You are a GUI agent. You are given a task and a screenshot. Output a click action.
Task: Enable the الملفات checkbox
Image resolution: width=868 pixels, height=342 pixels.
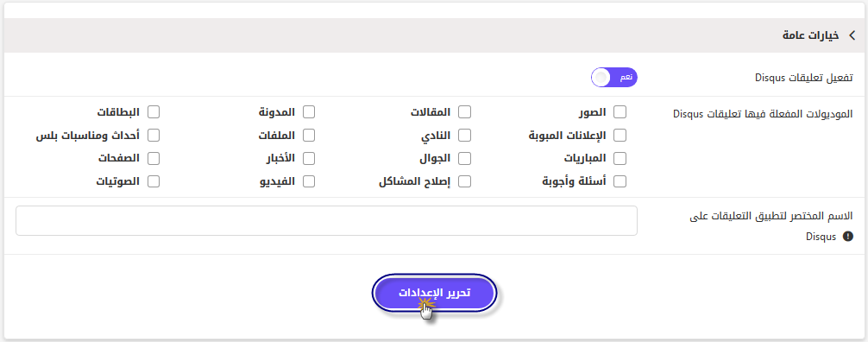tap(309, 136)
